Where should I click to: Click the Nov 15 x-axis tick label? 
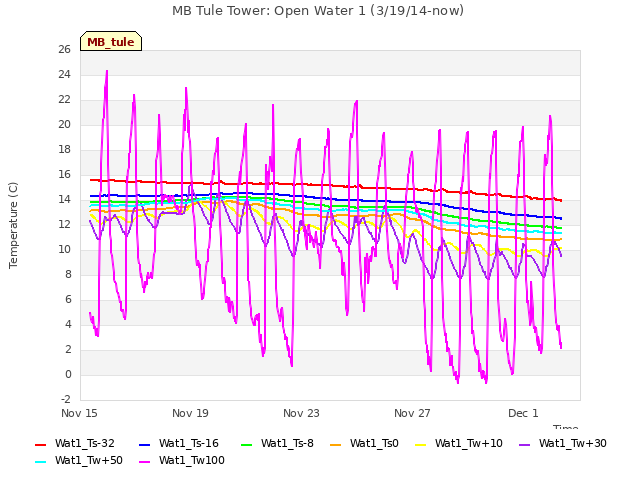tap(79, 413)
